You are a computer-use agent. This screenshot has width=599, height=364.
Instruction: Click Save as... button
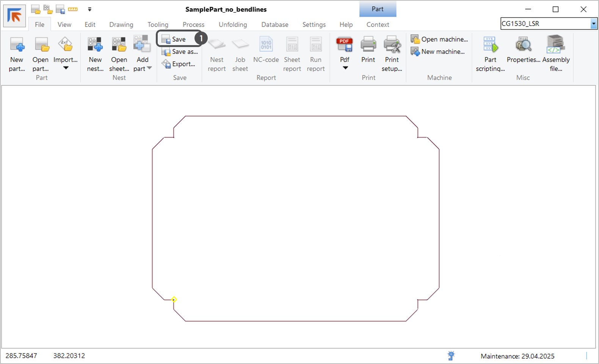tap(180, 52)
